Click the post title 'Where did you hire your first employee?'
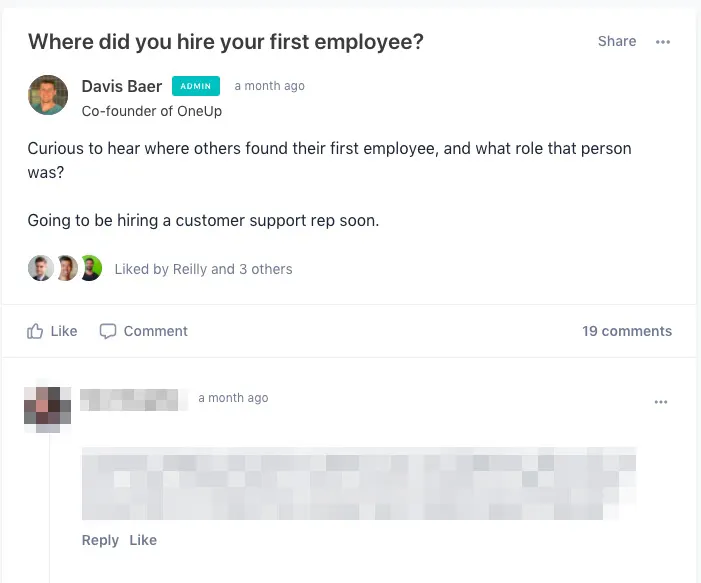The height and width of the screenshot is (583, 701). [x=226, y=42]
